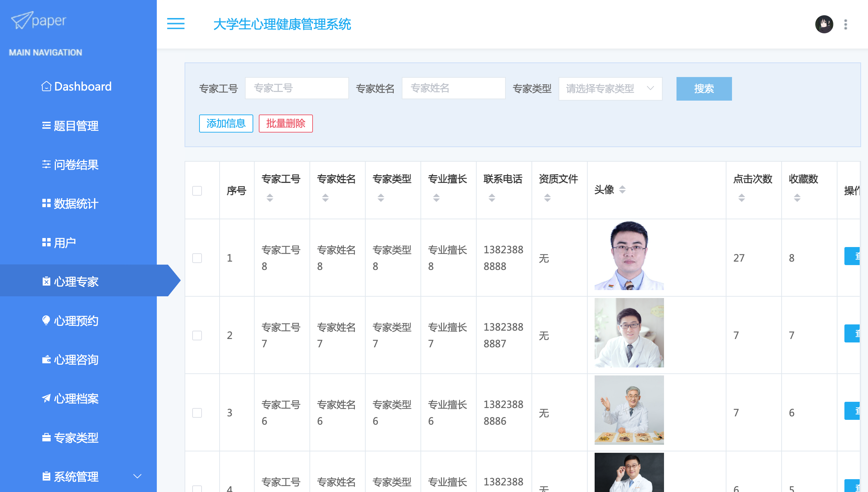Click the 专家姓名 input field

click(x=453, y=88)
